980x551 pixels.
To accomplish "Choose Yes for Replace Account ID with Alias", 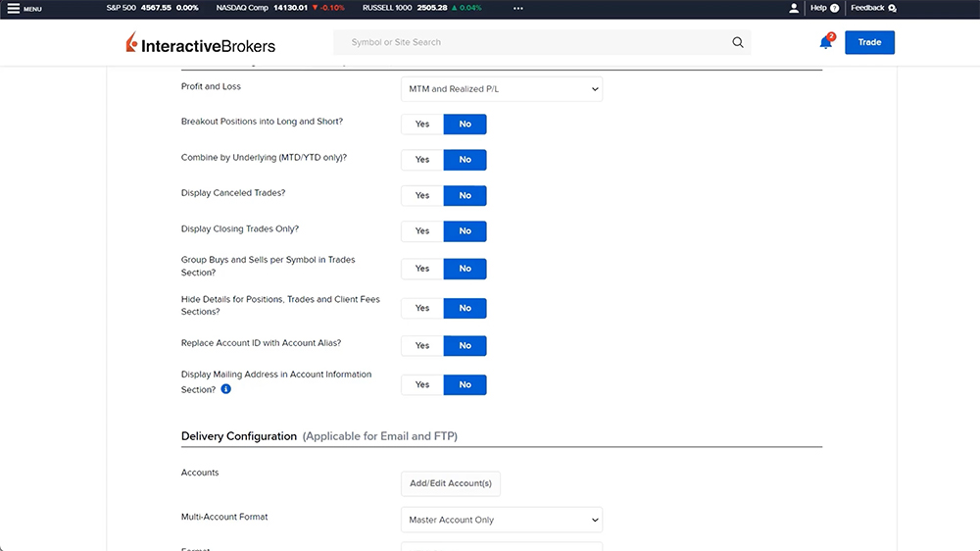I will (422, 346).
